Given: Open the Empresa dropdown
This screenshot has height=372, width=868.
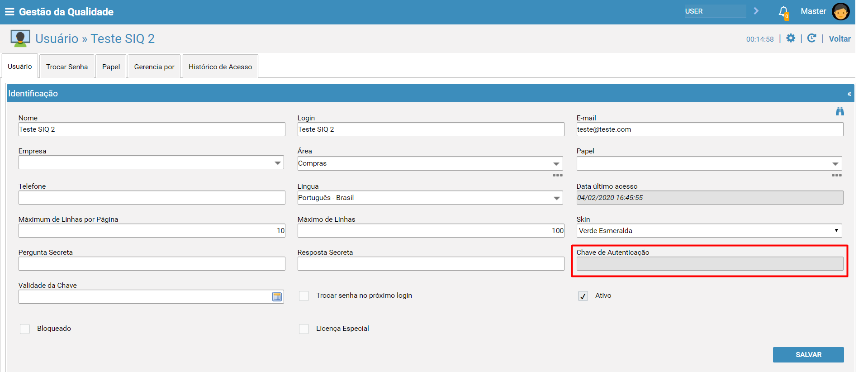Looking at the screenshot, I should [151, 162].
